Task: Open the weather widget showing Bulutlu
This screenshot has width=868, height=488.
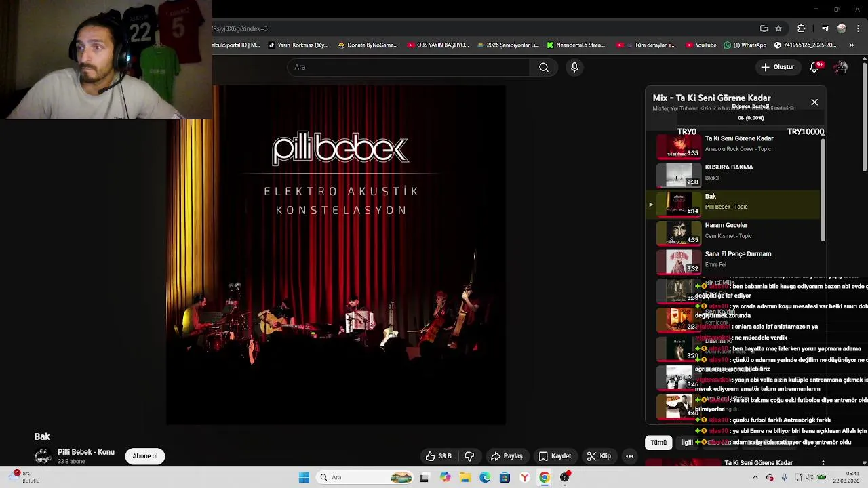Action: click(24, 477)
